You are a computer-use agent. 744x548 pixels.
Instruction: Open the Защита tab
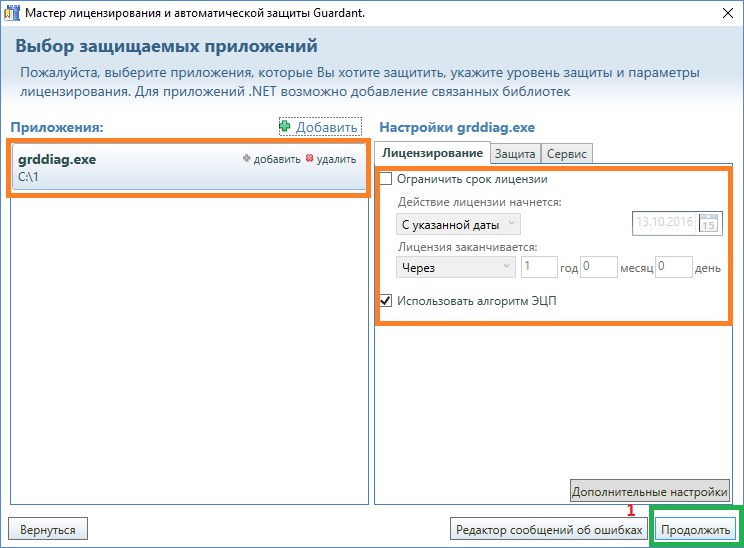pyautogui.click(x=514, y=153)
